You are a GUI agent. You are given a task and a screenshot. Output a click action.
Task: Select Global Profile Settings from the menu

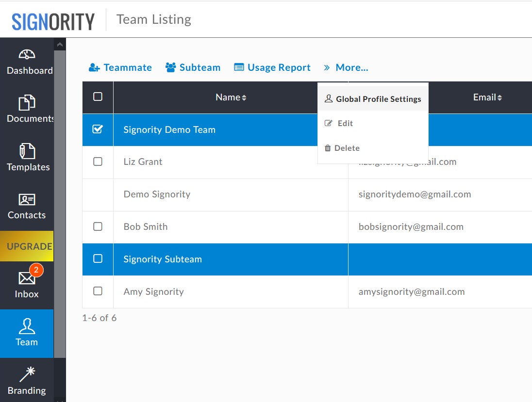point(373,98)
